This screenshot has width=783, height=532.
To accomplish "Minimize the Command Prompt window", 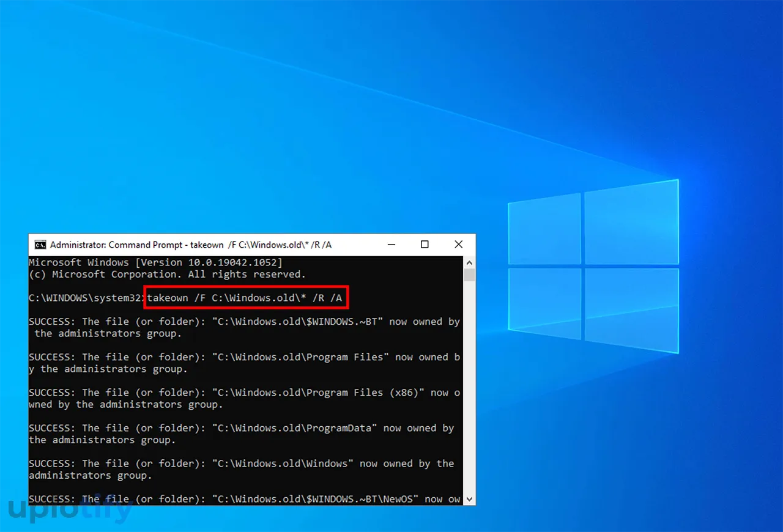I will point(391,245).
